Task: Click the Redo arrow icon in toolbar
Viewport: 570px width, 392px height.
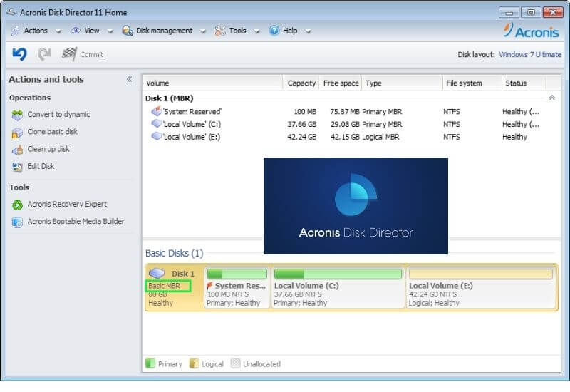Action: point(44,54)
